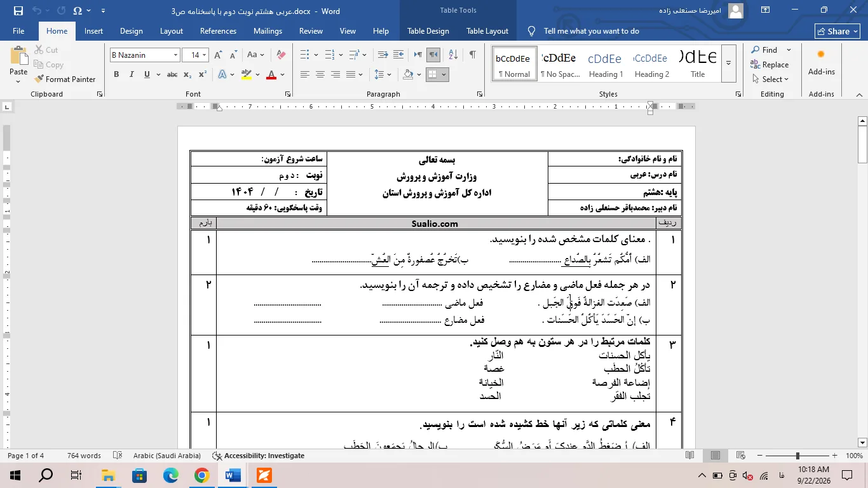This screenshot has width=868, height=488.
Task: Toggle italic formatting
Action: (132, 74)
